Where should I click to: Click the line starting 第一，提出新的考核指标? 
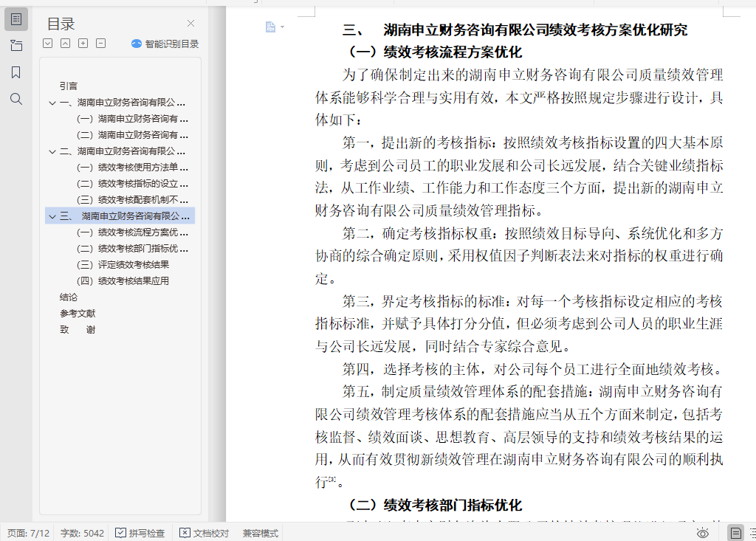533,142
